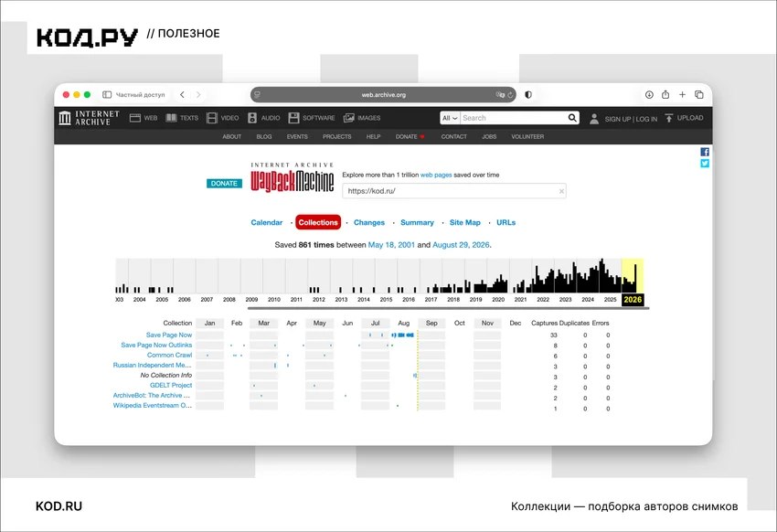Click the Upload arrow icon
The height and width of the screenshot is (532, 777).
tap(669, 118)
